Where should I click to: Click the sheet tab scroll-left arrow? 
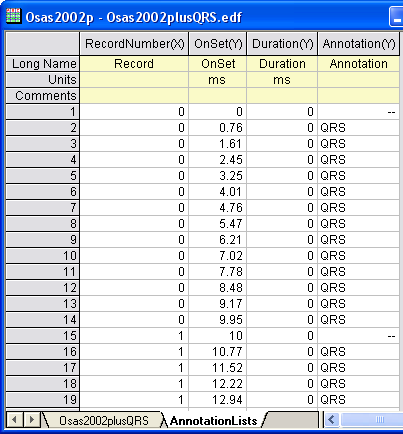click(15, 420)
